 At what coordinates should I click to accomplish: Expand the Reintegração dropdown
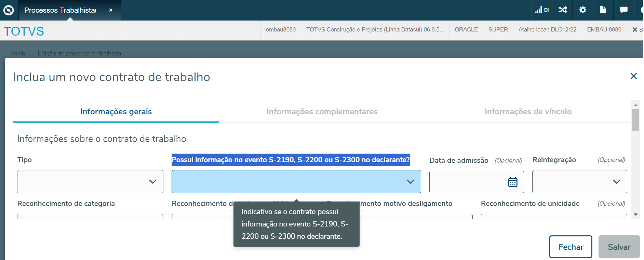tap(580, 182)
